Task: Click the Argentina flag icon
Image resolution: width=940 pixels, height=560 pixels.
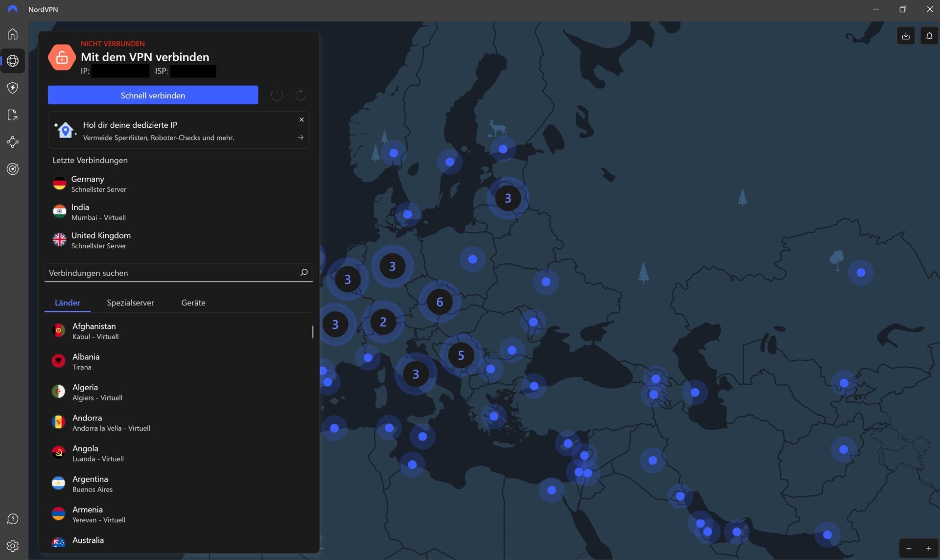Action: 58,483
